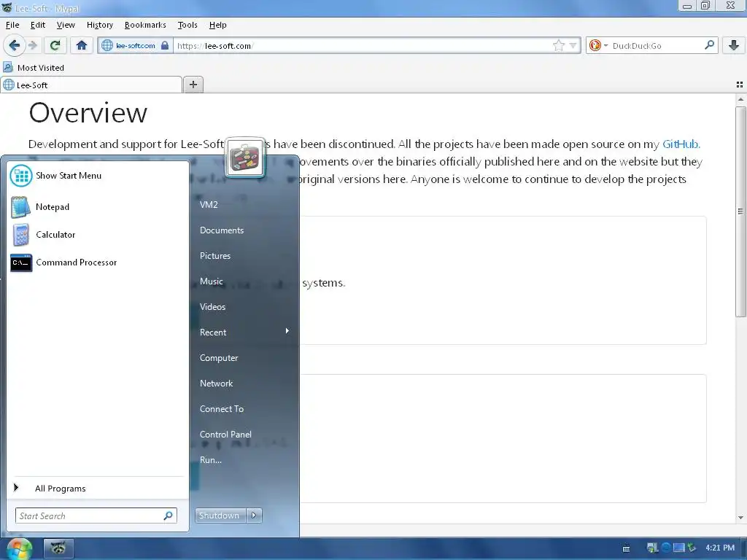Open Computer from start menu
The height and width of the screenshot is (560, 747).
(x=219, y=357)
